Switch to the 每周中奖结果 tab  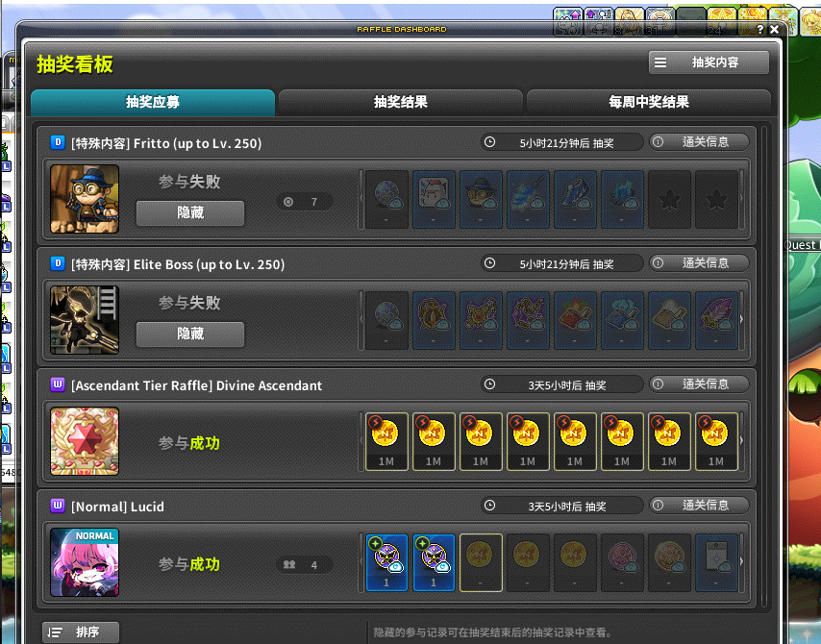pos(649,102)
